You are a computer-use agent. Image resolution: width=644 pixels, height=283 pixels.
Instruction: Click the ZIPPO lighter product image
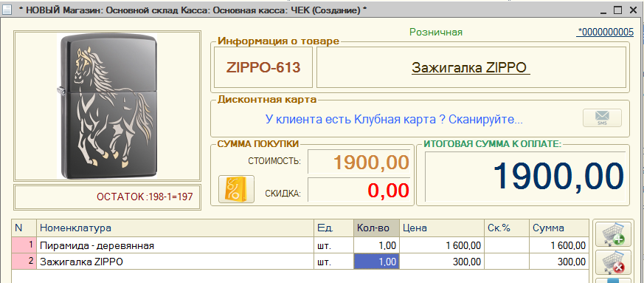point(107,106)
